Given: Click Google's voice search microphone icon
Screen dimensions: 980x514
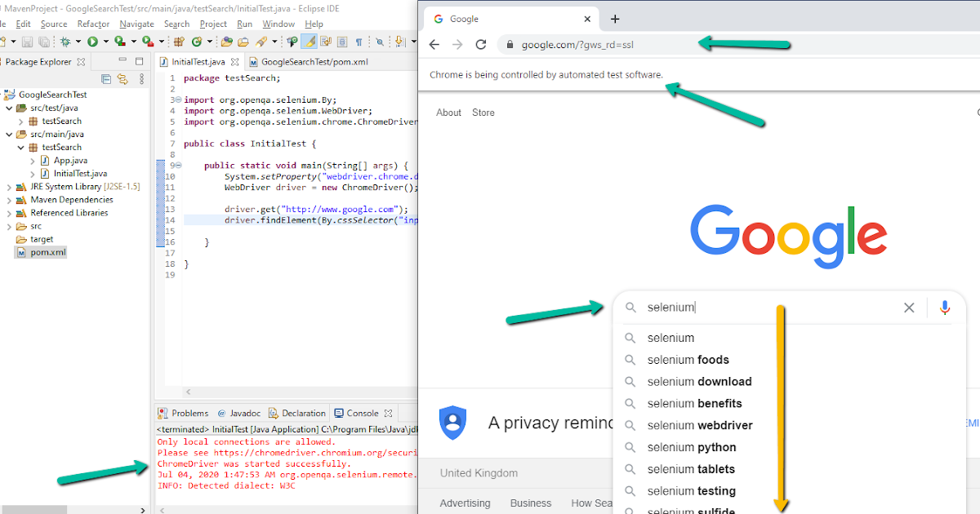Looking at the screenshot, I should point(945,308).
